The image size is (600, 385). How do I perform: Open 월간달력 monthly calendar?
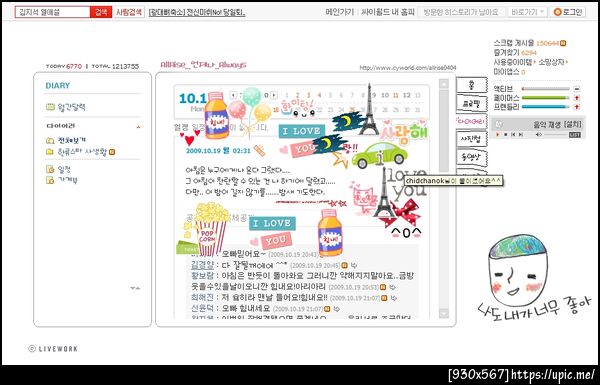point(71,107)
